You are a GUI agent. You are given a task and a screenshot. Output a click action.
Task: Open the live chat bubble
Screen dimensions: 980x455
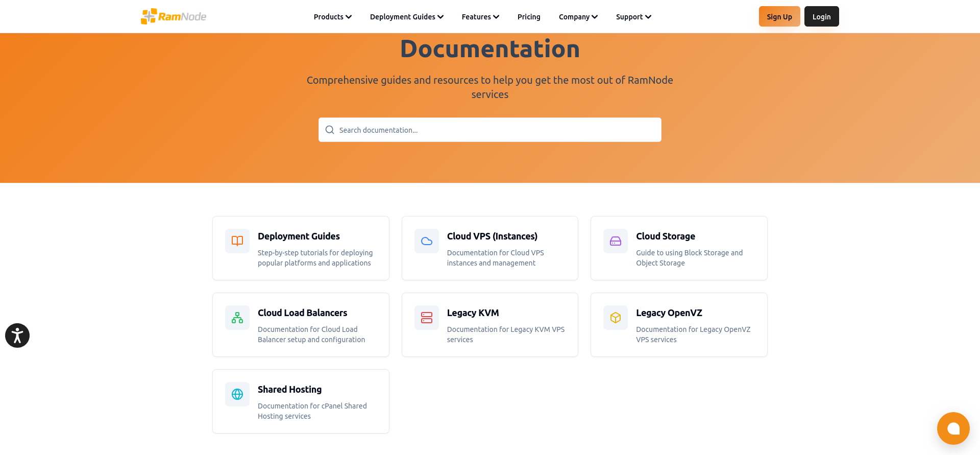coord(953,428)
